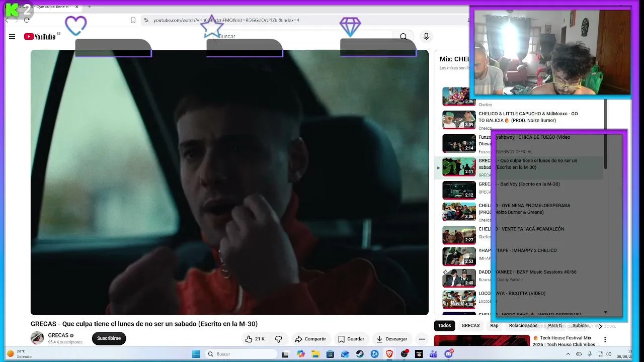Bookmark this page in the address bar
The width and height of the screenshot is (644, 362).
pyautogui.click(x=133, y=20)
